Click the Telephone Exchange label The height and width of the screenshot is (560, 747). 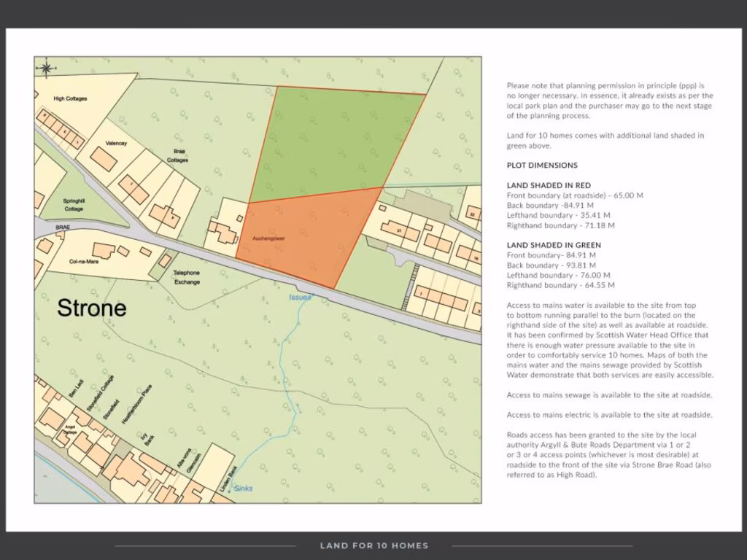[x=186, y=277]
